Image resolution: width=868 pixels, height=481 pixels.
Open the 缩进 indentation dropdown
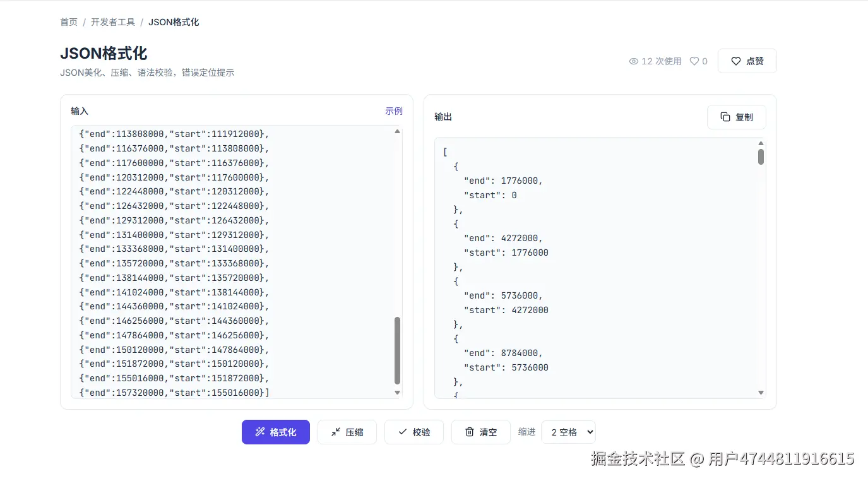[568, 432]
